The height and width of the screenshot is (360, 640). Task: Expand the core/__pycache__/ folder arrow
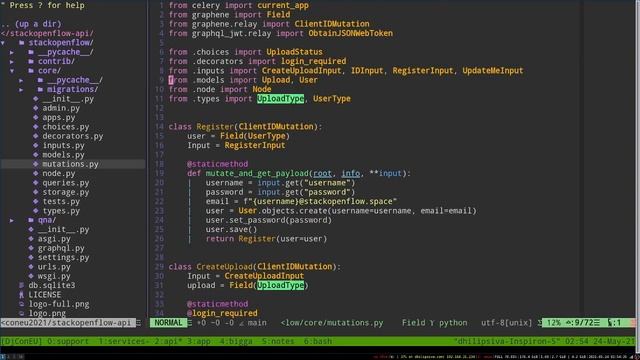coord(21,80)
